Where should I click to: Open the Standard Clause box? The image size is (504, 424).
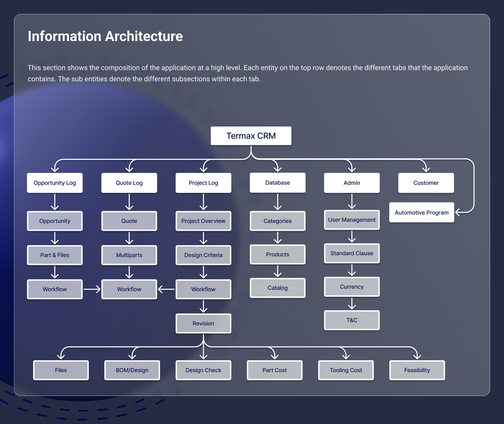(352, 253)
